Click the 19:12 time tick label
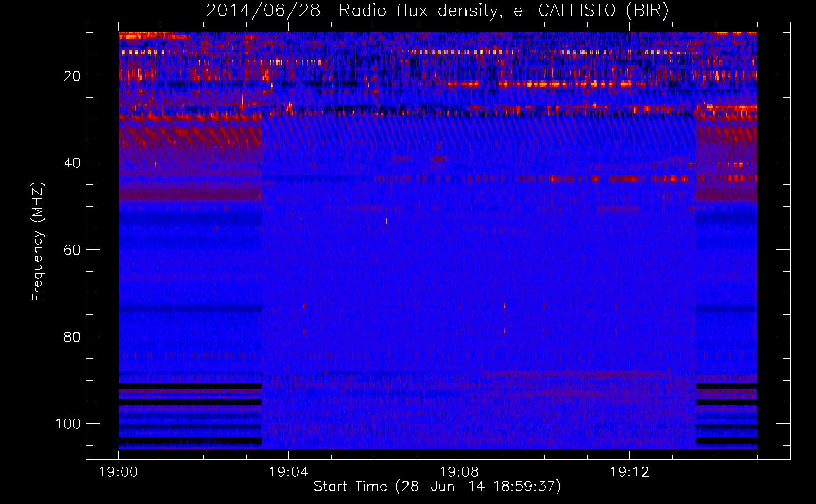 (x=629, y=472)
